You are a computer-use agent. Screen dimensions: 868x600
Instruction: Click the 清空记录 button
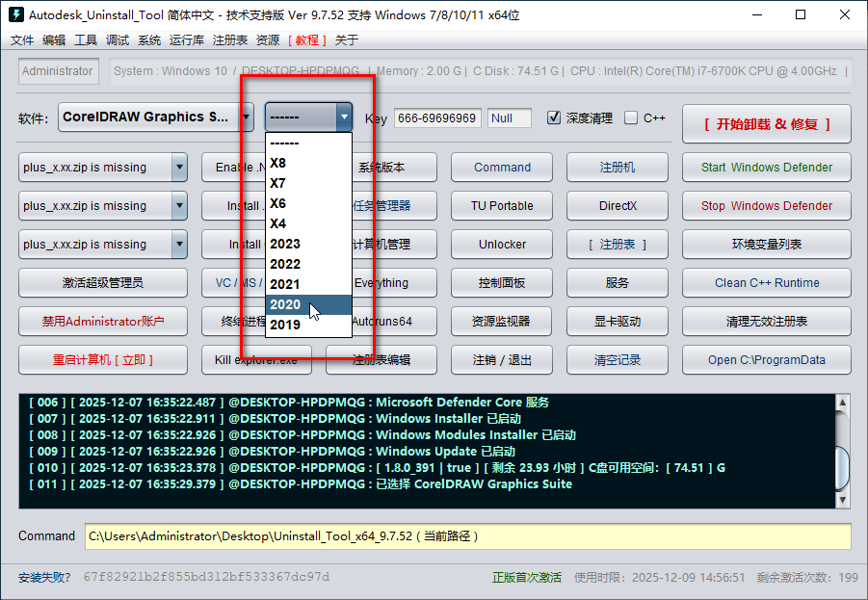click(x=618, y=360)
